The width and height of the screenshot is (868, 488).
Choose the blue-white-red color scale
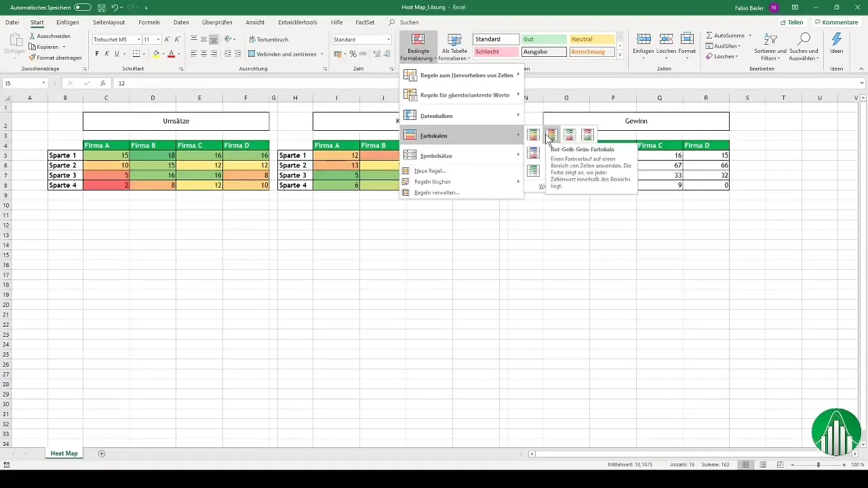(534, 152)
